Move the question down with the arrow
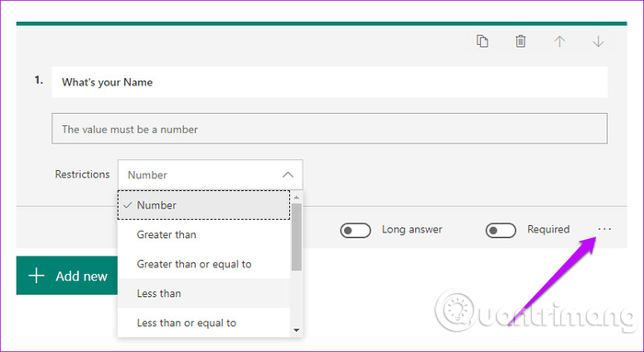 click(x=598, y=41)
